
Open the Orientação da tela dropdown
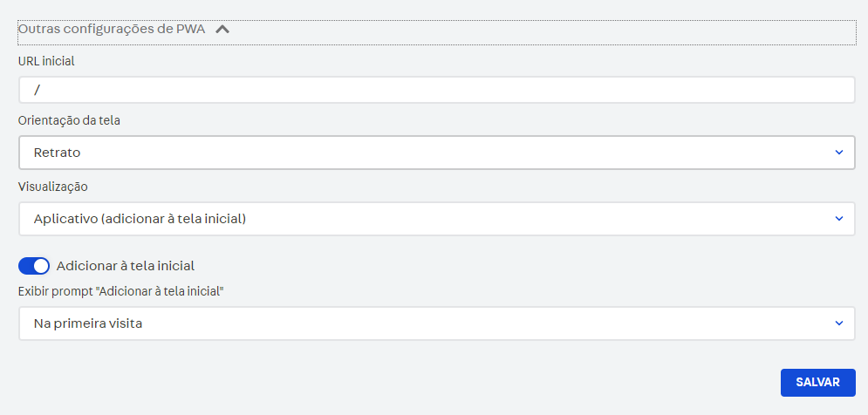436,153
